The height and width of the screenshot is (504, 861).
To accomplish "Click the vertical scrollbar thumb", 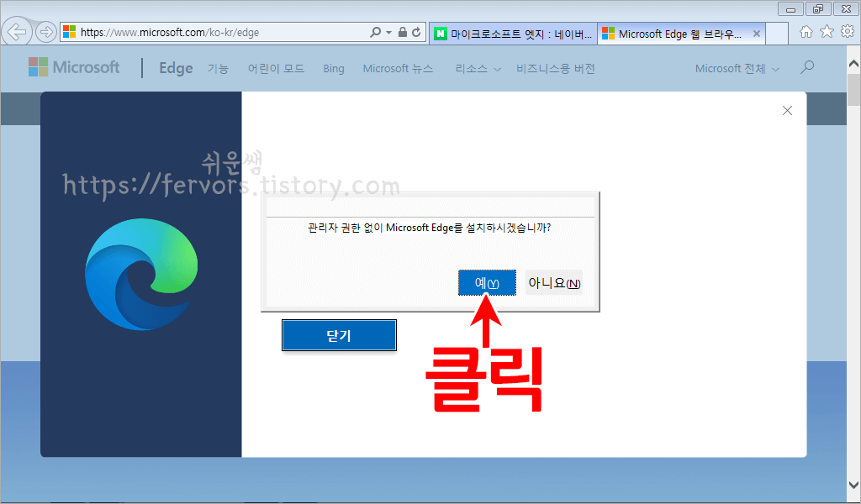I will coord(854,89).
